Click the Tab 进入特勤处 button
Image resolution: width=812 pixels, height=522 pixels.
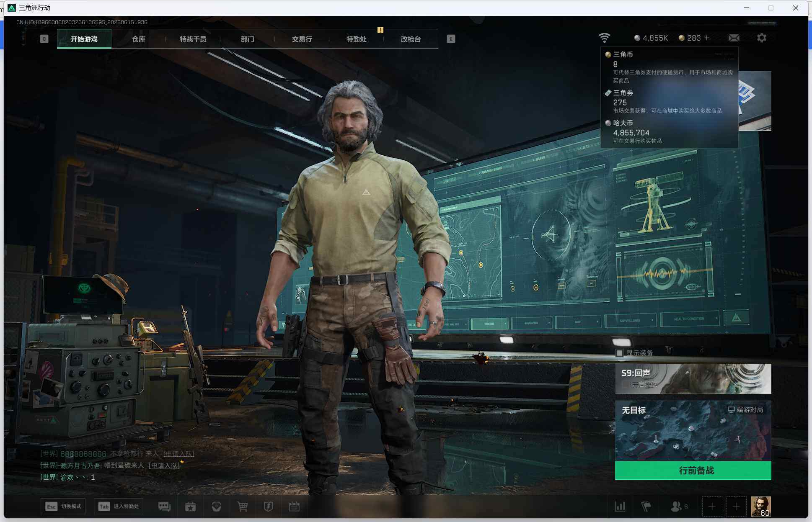click(119, 507)
